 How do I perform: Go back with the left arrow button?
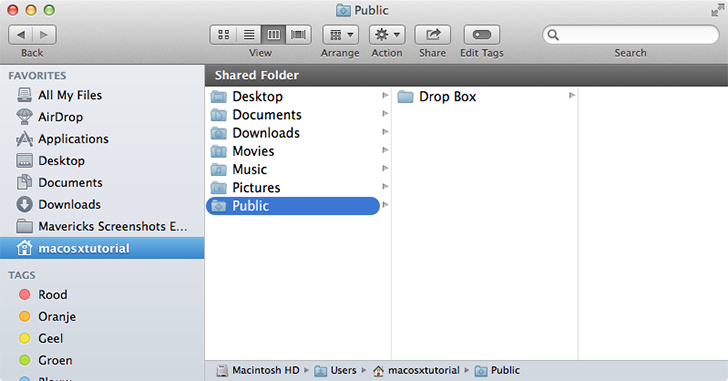click(x=21, y=35)
